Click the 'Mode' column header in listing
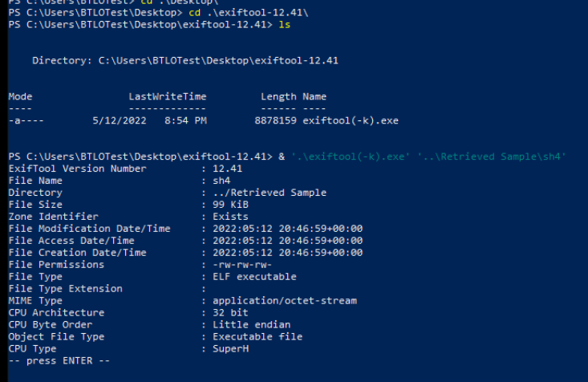Viewport: 588px width, 382px height. click(x=21, y=96)
